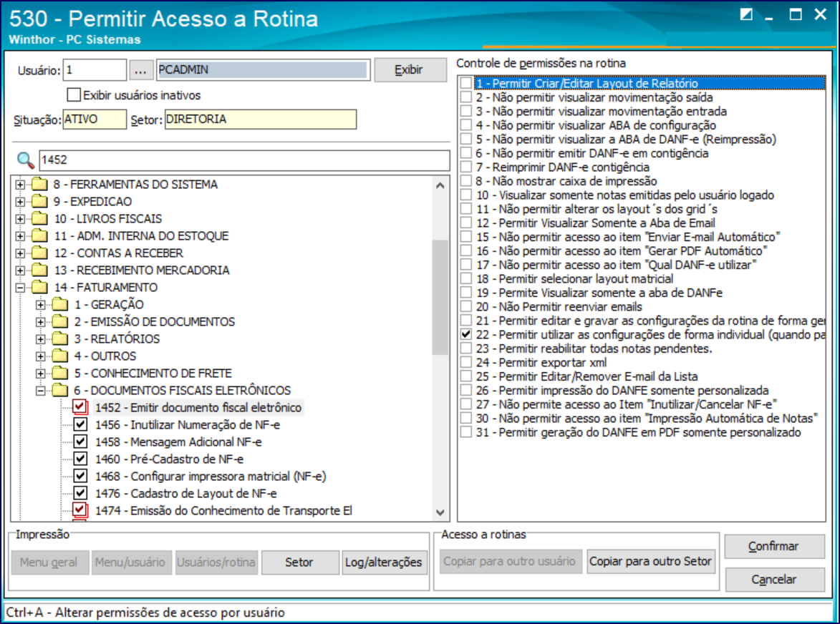Click the FATURAMENTO folder icon
Viewport: 840px width, 624px height.
point(39,288)
